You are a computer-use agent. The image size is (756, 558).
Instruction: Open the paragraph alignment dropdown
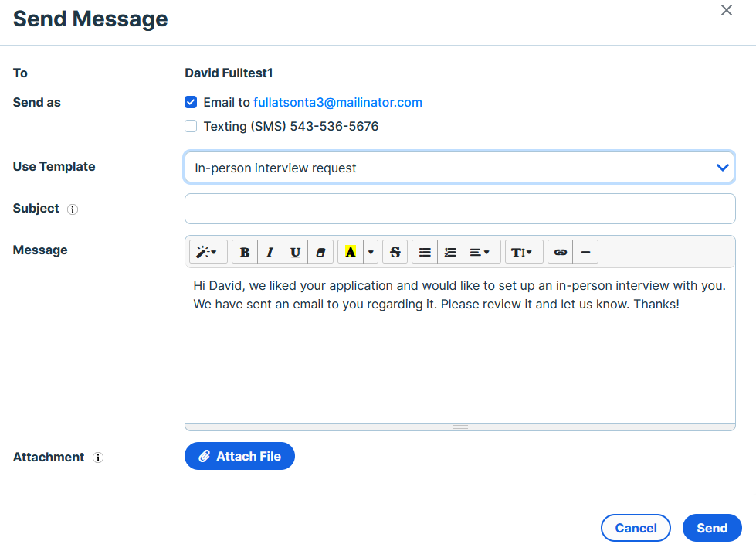482,252
